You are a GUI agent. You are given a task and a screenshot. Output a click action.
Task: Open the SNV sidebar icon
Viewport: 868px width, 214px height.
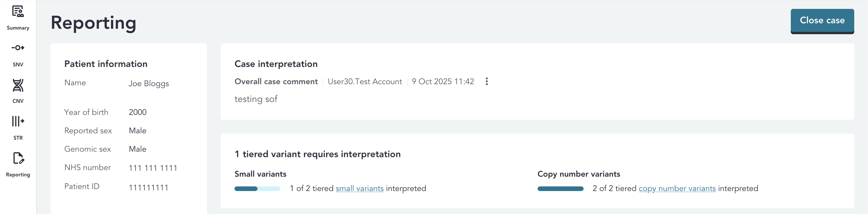pos(18,48)
